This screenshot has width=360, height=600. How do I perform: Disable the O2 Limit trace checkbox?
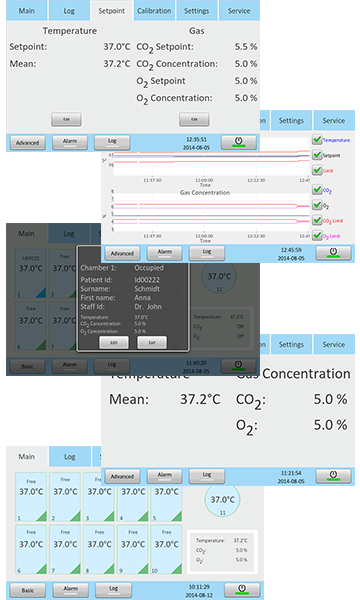[317, 236]
